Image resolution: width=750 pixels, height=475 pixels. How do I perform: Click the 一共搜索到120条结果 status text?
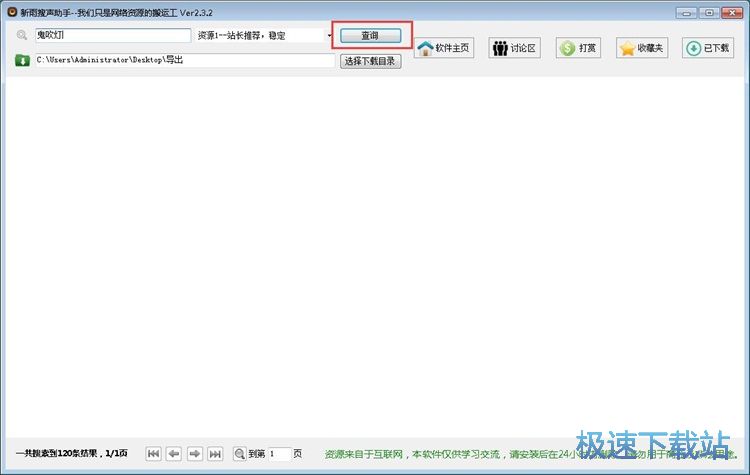(72, 453)
